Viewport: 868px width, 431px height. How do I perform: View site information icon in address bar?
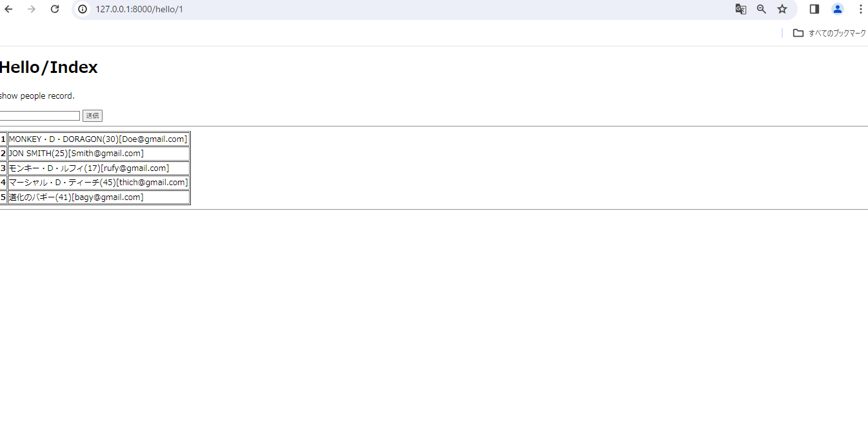pyautogui.click(x=83, y=9)
